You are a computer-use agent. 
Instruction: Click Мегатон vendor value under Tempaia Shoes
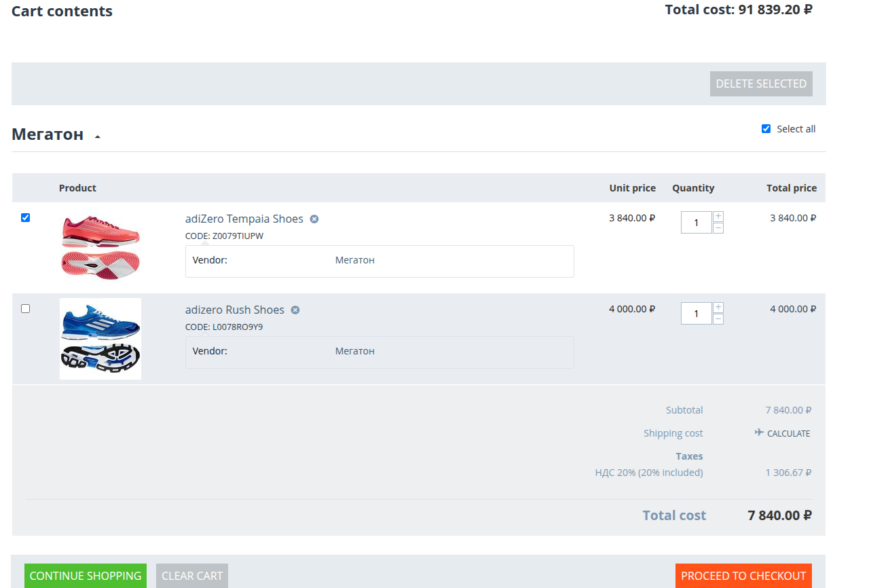[x=355, y=260]
